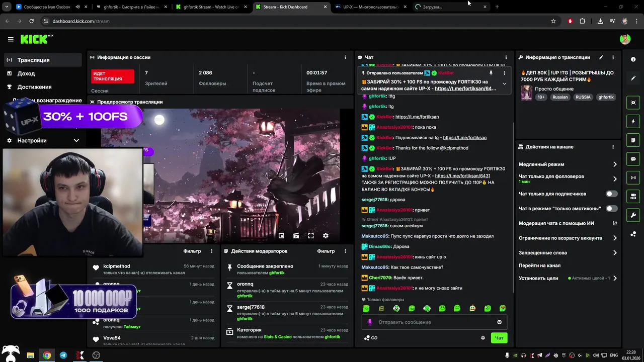Image resolution: width=644 pixels, height=362 pixels.
Task: Toggle the stream preview widget in right sidebar
Action: click(x=633, y=103)
